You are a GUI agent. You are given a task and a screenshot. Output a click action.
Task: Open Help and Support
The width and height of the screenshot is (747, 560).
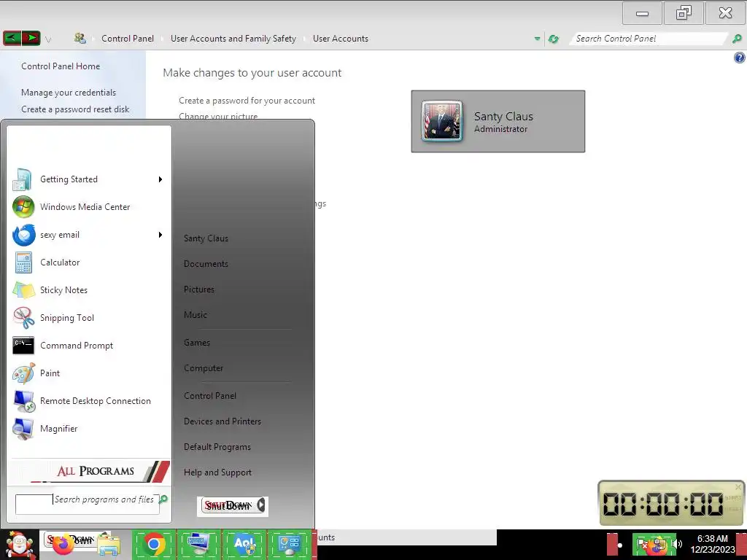[x=217, y=472]
